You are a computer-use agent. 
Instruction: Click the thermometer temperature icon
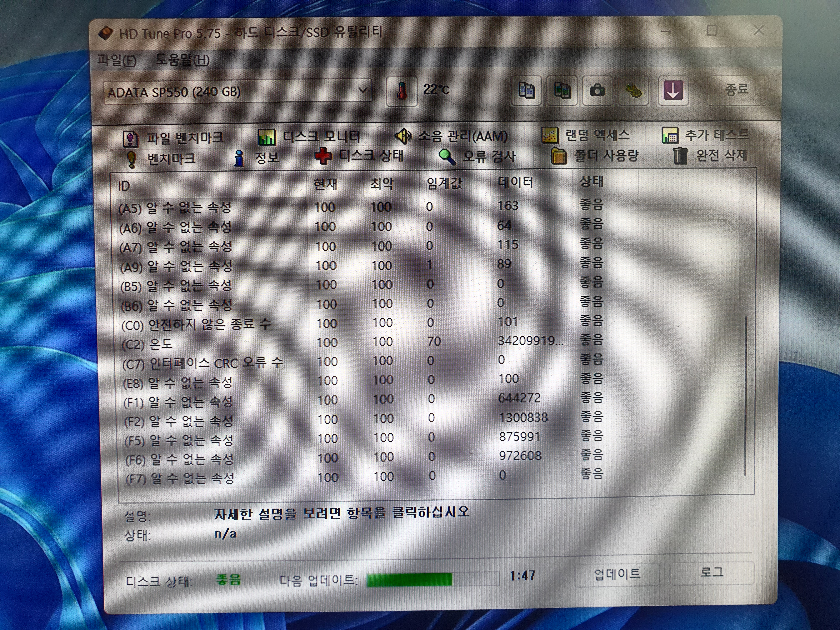[x=402, y=91]
